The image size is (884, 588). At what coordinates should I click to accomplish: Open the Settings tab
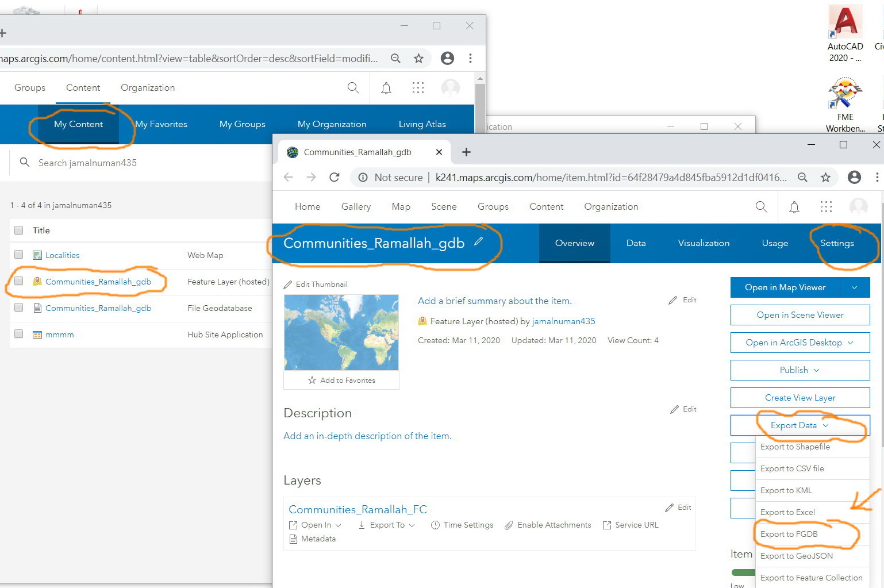coord(837,243)
